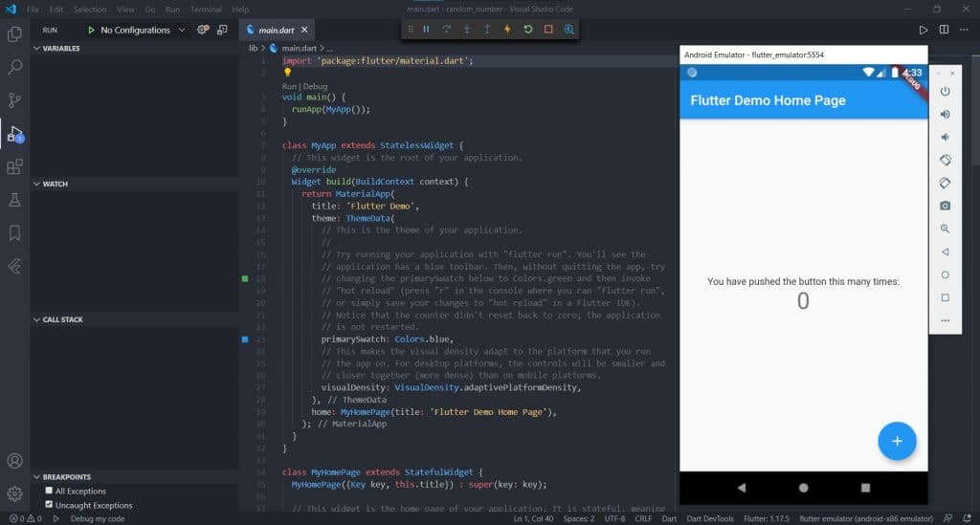Open the No Configurations dropdown
This screenshot has width=980, height=525.
[143, 30]
